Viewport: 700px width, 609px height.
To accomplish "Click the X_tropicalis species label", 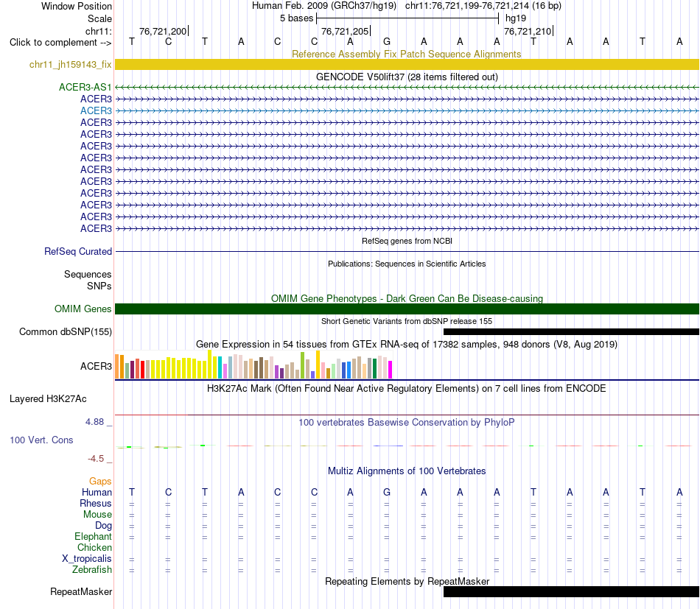I will pos(87,559).
